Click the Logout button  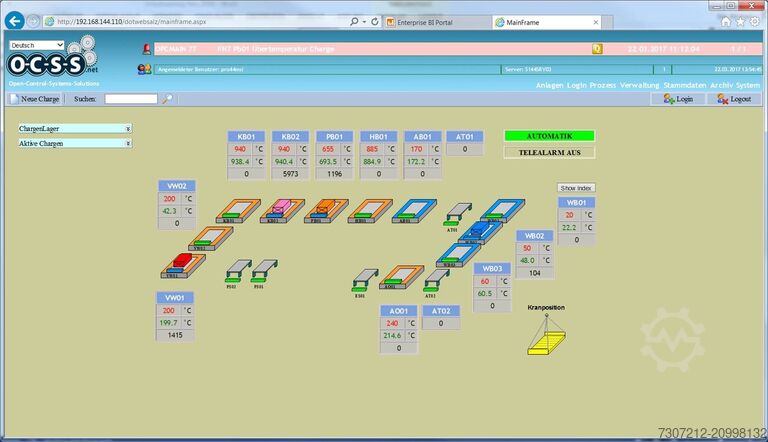click(x=734, y=99)
